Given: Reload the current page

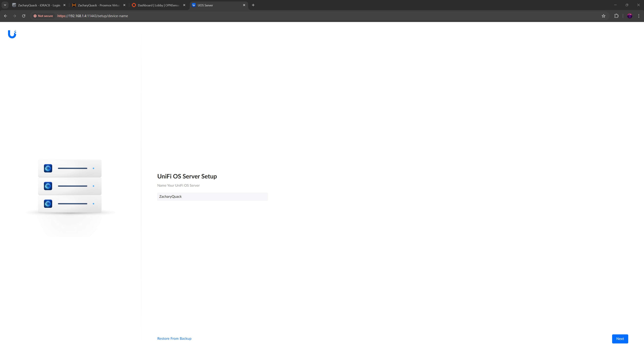Looking at the screenshot, I should point(23,16).
